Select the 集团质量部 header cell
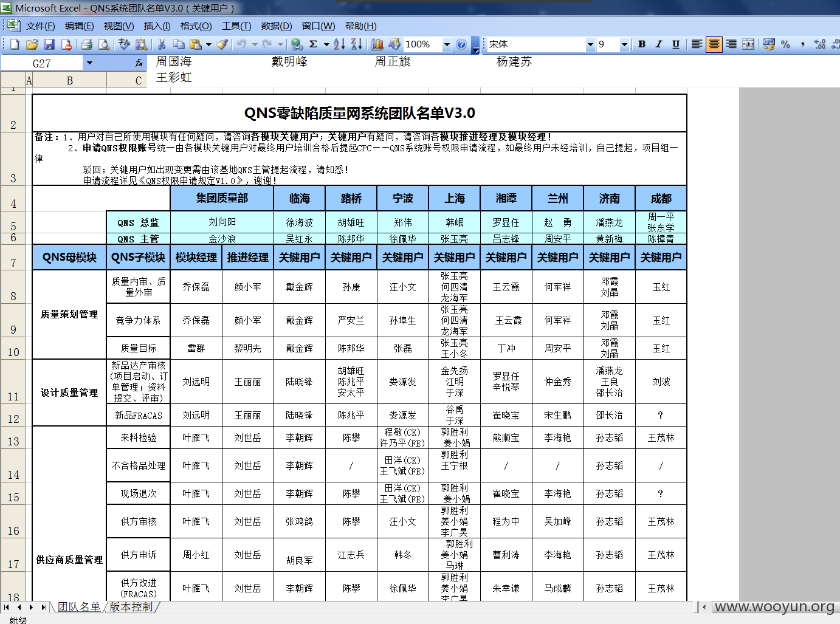Image resolution: width=840 pixels, height=624 pixels. pyautogui.click(x=222, y=198)
